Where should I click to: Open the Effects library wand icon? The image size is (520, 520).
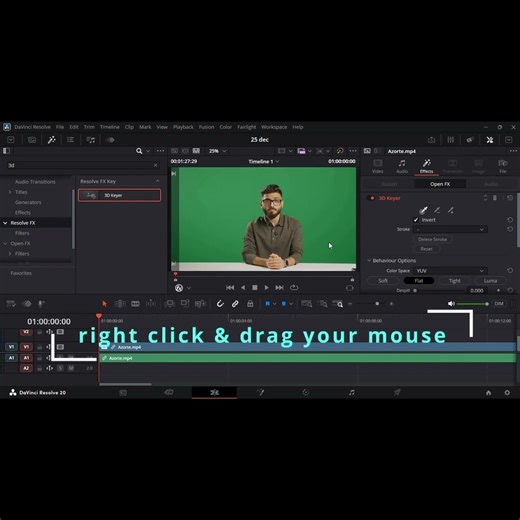(x=51, y=140)
